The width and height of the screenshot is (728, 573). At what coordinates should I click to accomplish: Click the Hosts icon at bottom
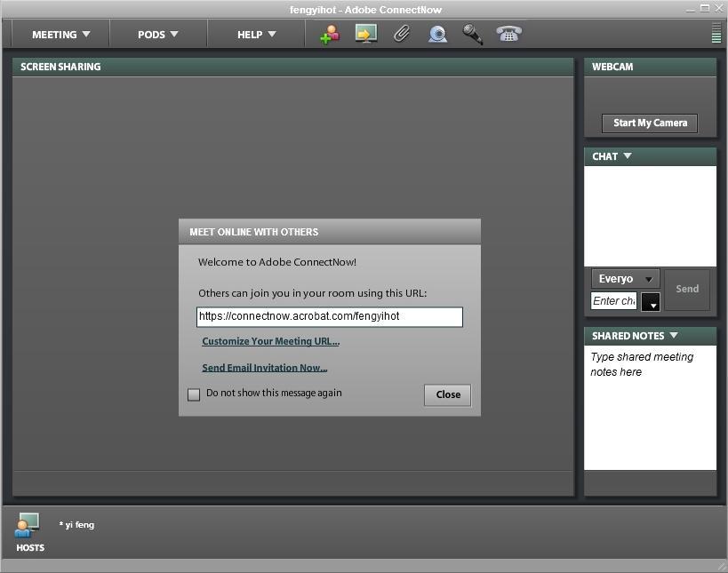(28, 525)
